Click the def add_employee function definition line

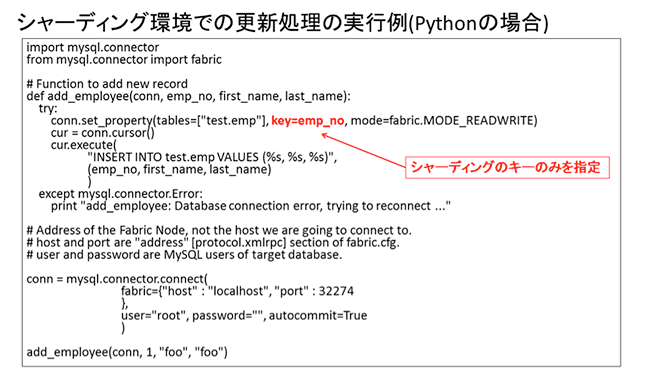coord(189,96)
